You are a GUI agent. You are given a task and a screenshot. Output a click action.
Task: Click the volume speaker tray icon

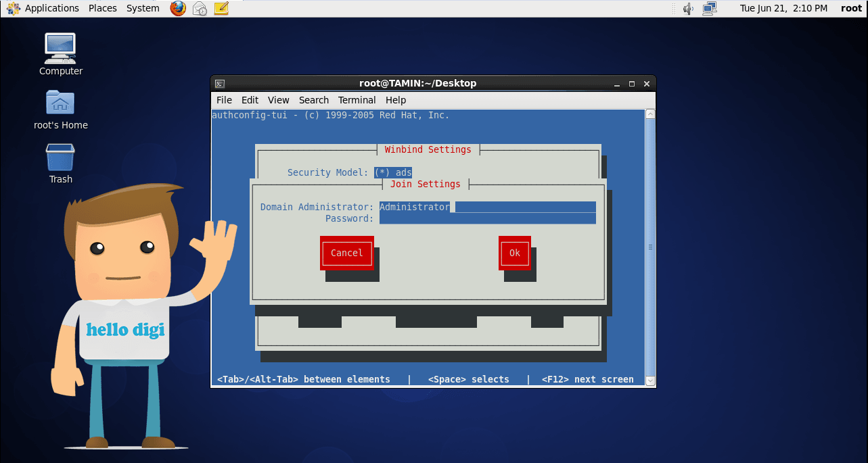tap(689, 9)
